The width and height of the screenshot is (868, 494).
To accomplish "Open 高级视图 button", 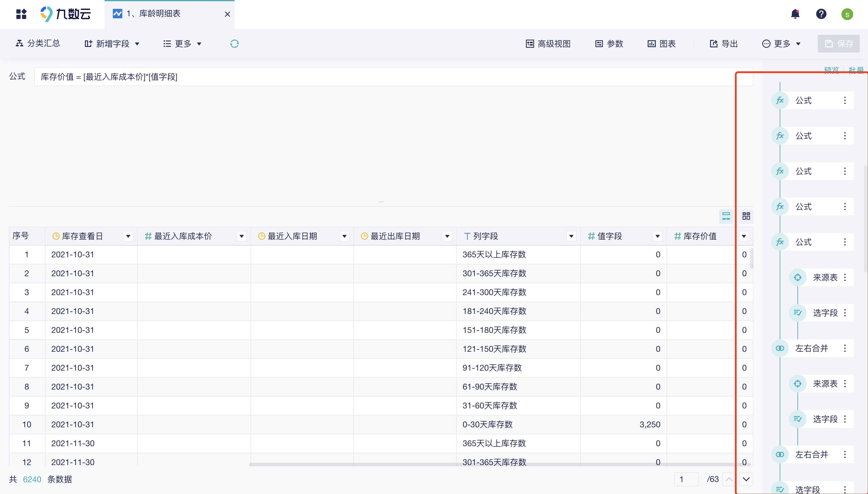I will click(548, 44).
